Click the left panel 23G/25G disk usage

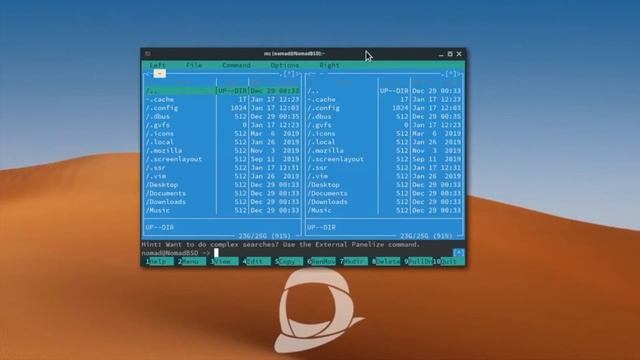(x=264, y=236)
